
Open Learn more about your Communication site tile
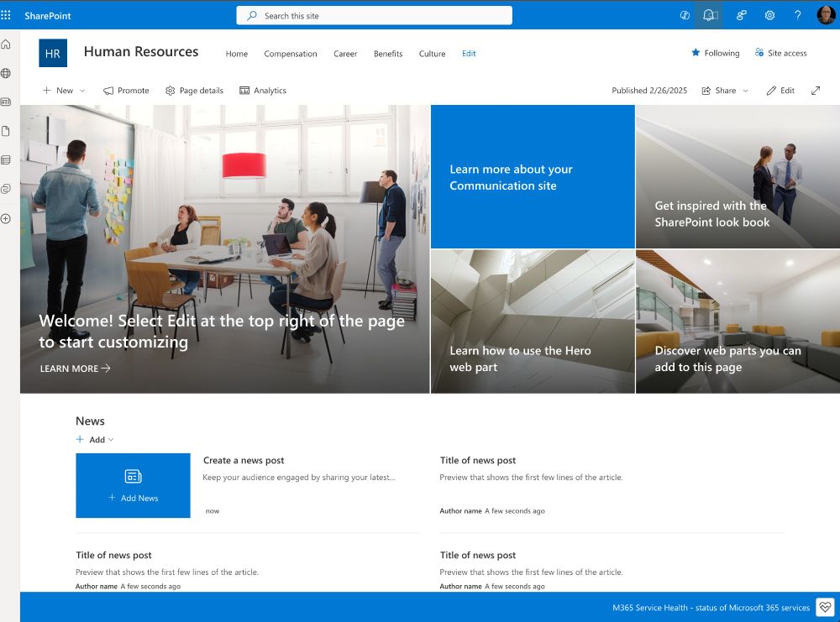[533, 176]
